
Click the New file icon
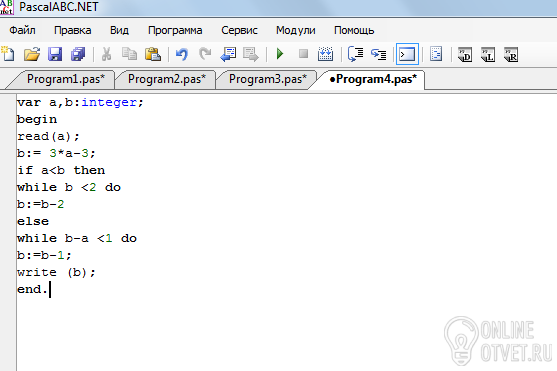8,54
